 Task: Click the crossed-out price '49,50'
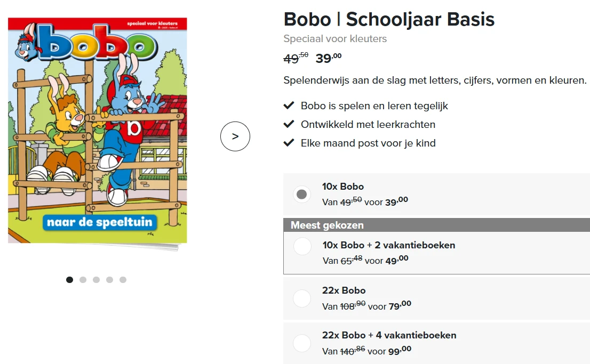click(294, 59)
